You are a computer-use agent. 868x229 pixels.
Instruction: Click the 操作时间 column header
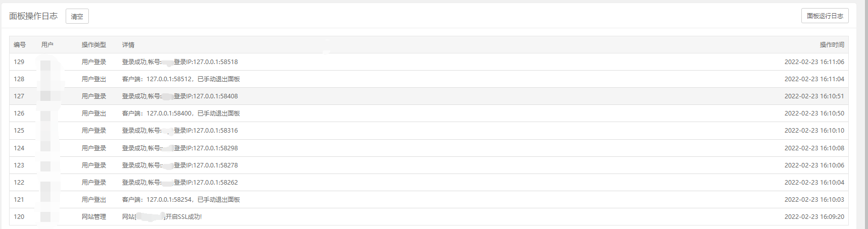[832, 44]
